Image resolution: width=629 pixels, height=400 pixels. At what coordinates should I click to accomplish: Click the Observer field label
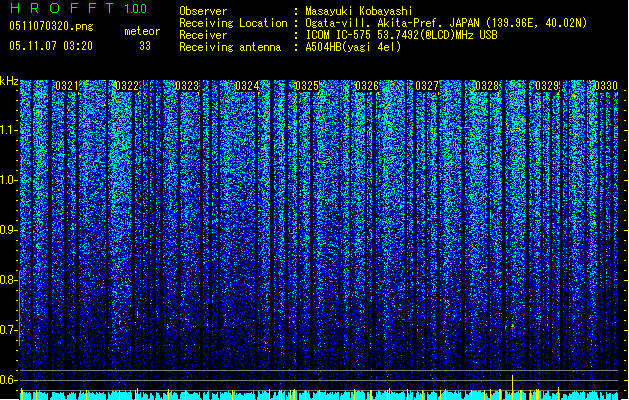pyautogui.click(x=203, y=11)
